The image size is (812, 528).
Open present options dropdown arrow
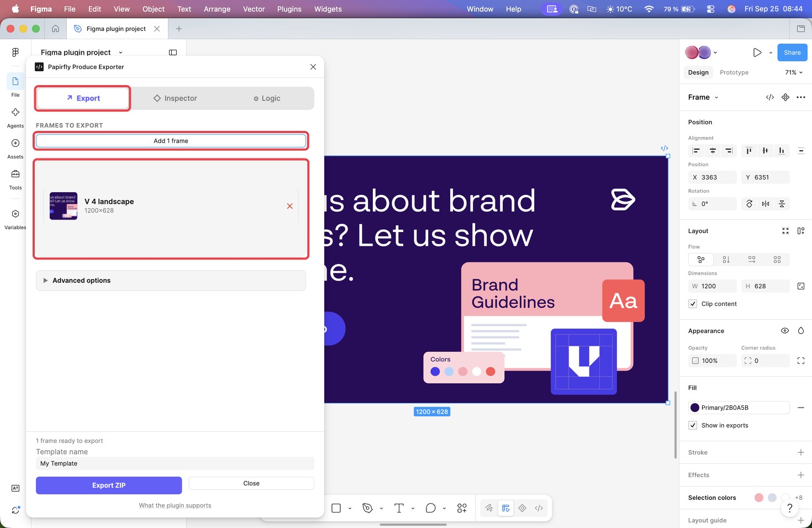(x=771, y=53)
